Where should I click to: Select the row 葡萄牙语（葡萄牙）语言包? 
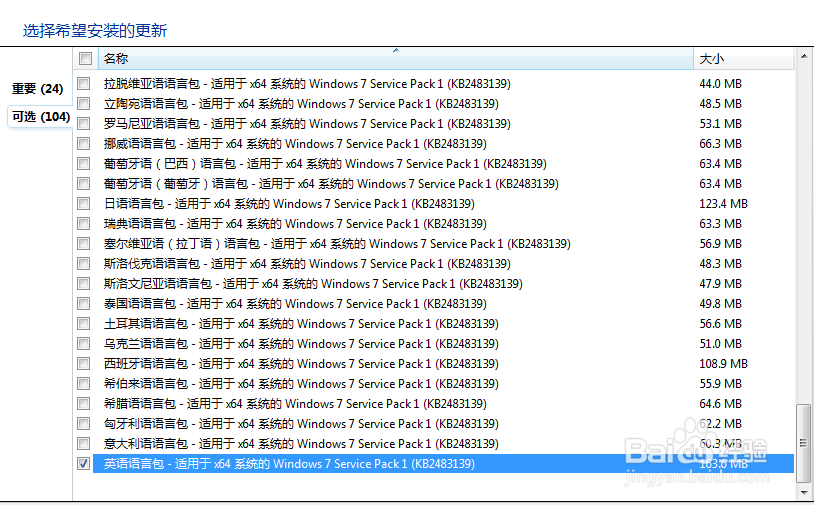coord(443,183)
